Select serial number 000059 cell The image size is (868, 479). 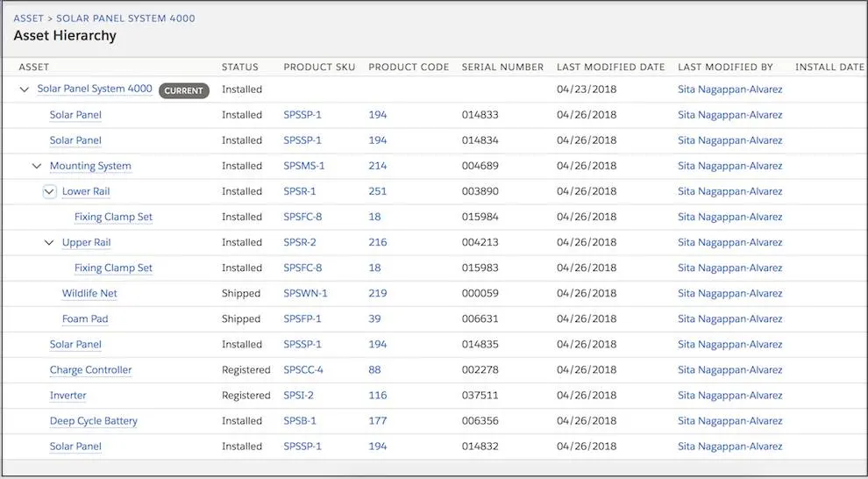(x=480, y=293)
